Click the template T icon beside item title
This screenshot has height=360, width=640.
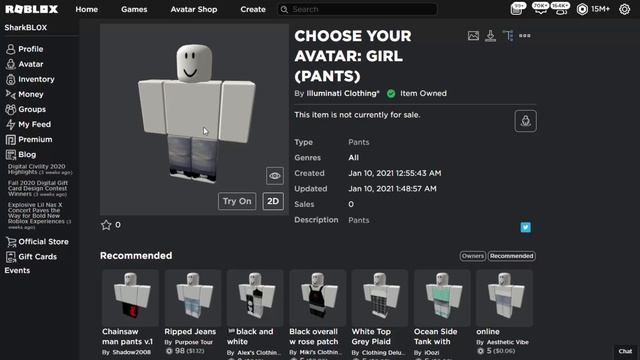(x=508, y=36)
